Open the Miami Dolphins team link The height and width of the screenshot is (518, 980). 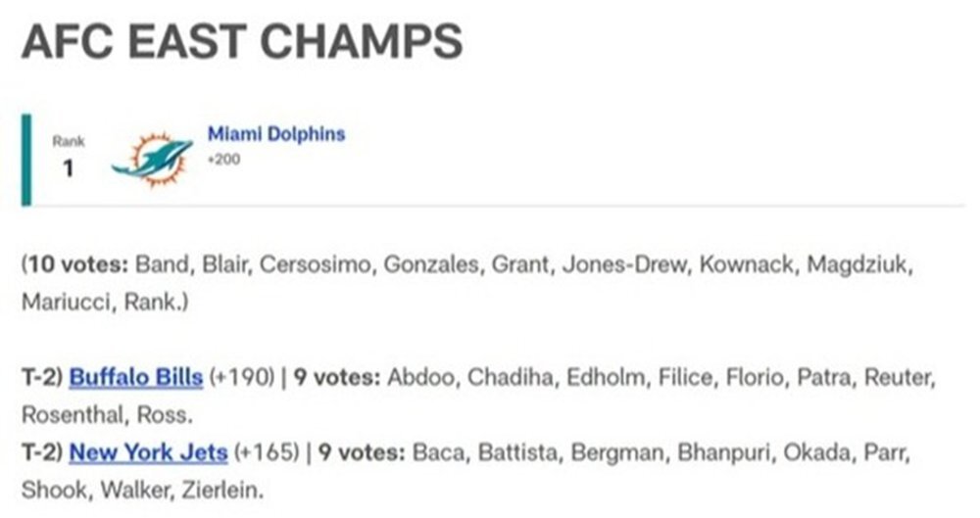pos(276,134)
